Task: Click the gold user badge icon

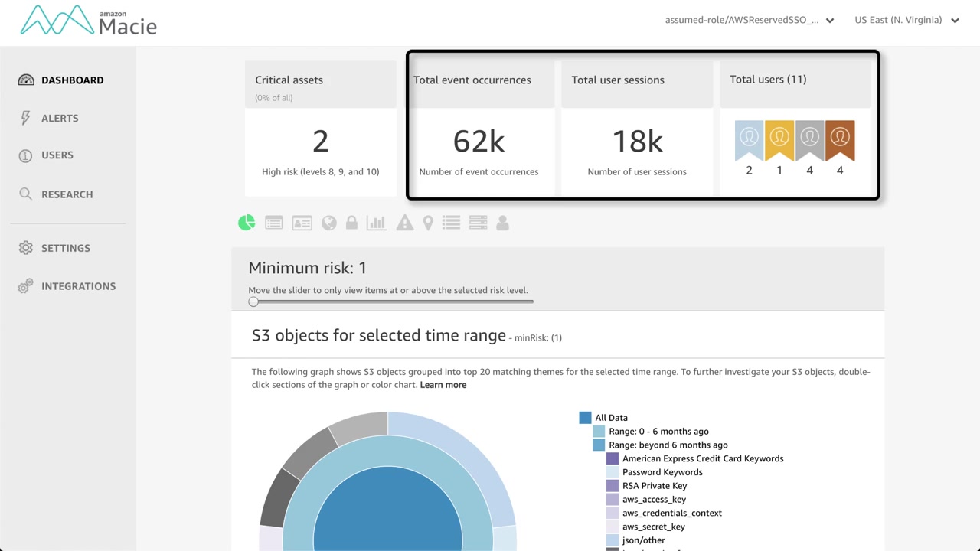Action: pyautogui.click(x=779, y=140)
